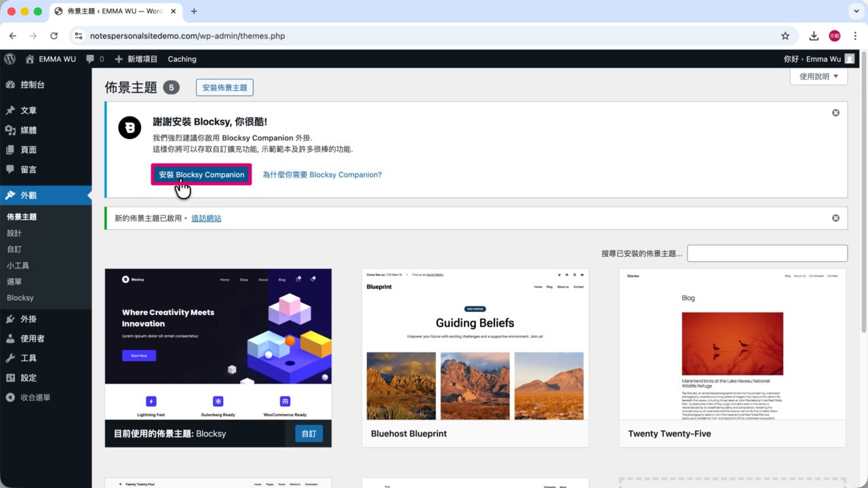Open Caching in admin bar

(182, 59)
